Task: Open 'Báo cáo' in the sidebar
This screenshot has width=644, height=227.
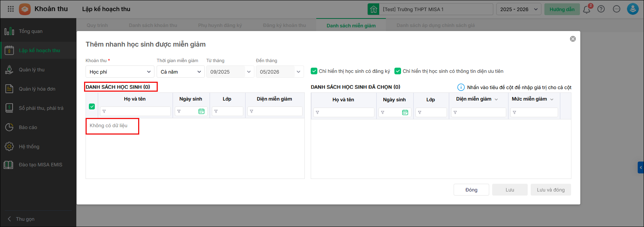Action: tap(28, 127)
